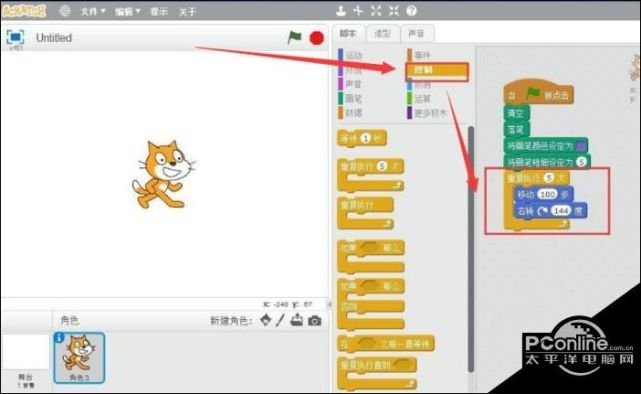Click the cat sprite on the stage

[163, 175]
